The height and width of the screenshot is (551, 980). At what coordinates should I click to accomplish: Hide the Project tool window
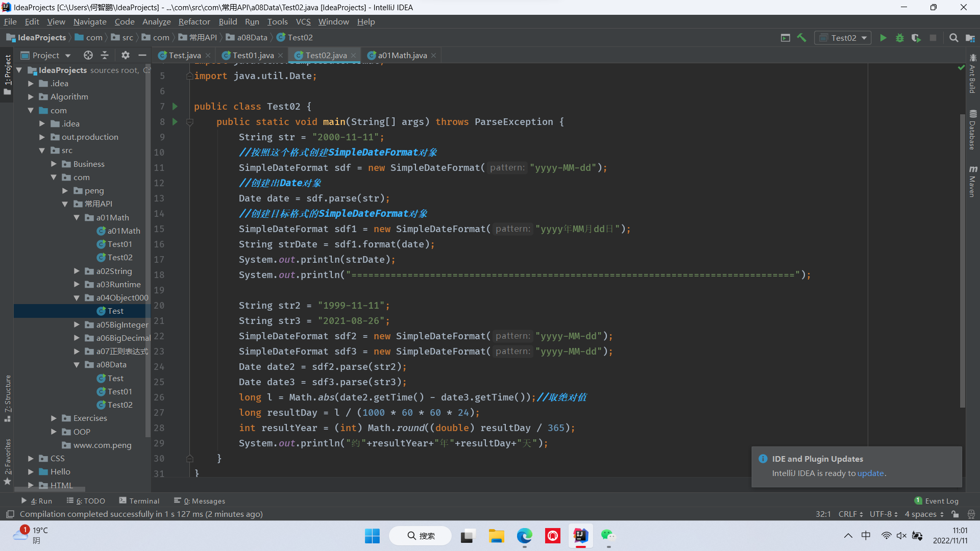coord(142,55)
